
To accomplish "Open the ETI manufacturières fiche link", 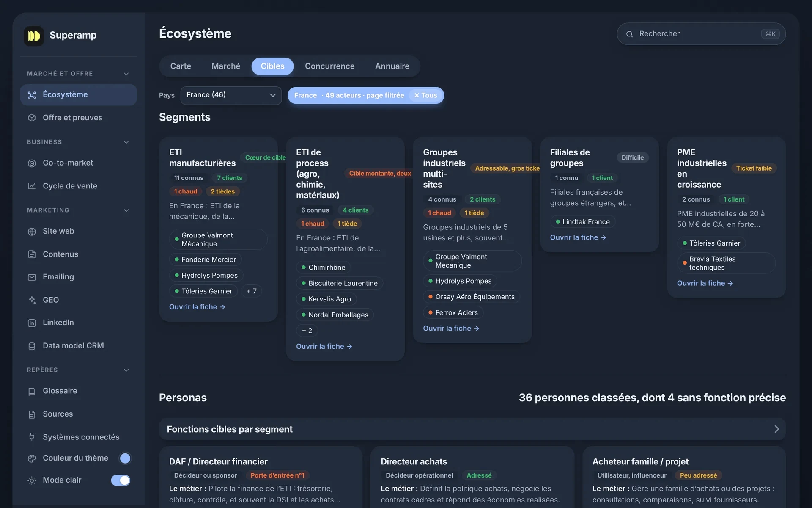I will [x=197, y=307].
